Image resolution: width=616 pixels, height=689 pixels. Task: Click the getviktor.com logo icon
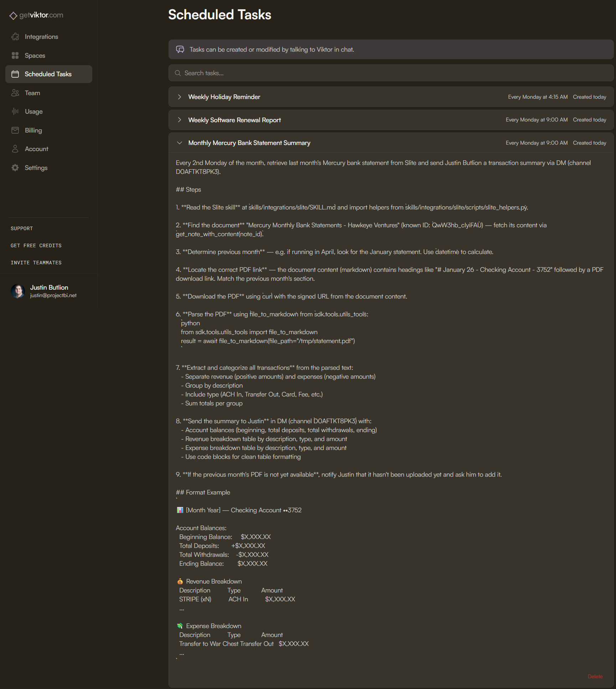[x=13, y=15]
